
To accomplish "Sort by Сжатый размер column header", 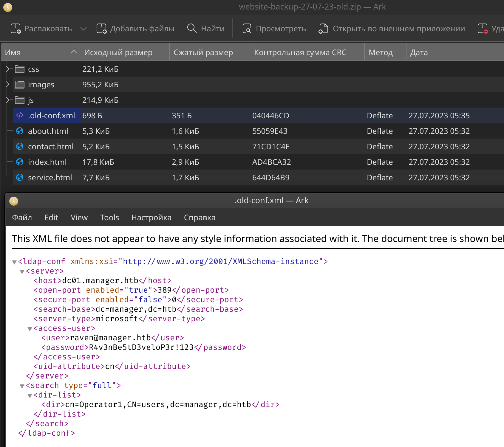I will pos(210,52).
